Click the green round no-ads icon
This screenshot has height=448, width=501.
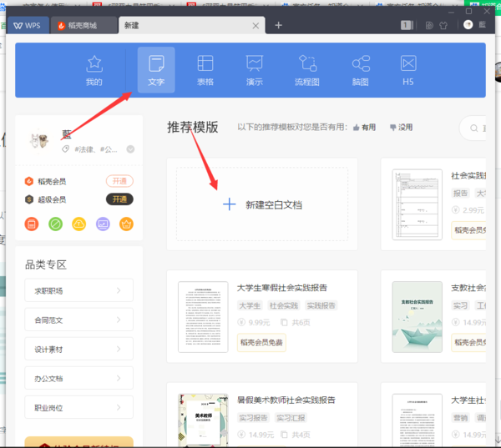pyautogui.click(x=55, y=224)
